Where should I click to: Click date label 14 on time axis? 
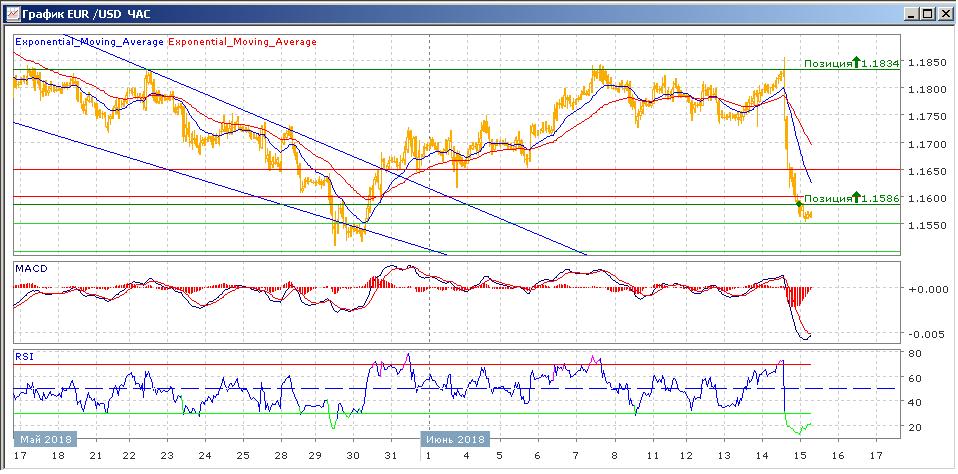[762, 456]
